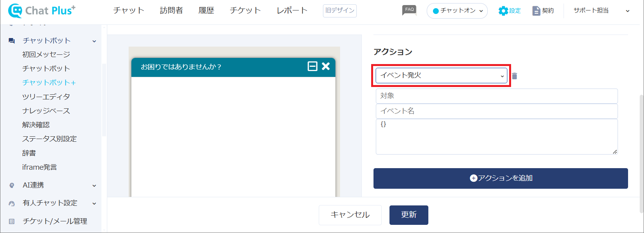Minimize the chat preview widget
This screenshot has height=233, width=644.
point(312,66)
